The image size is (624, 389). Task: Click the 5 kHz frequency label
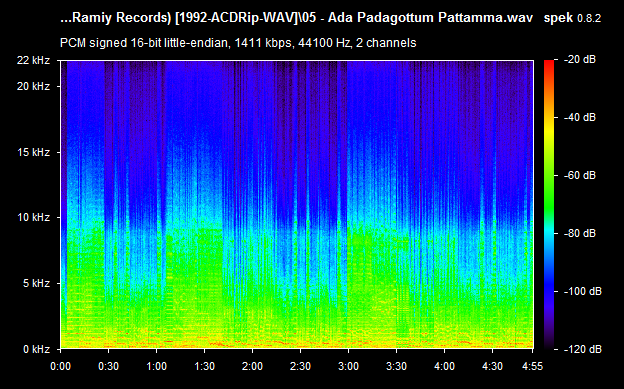(x=36, y=283)
